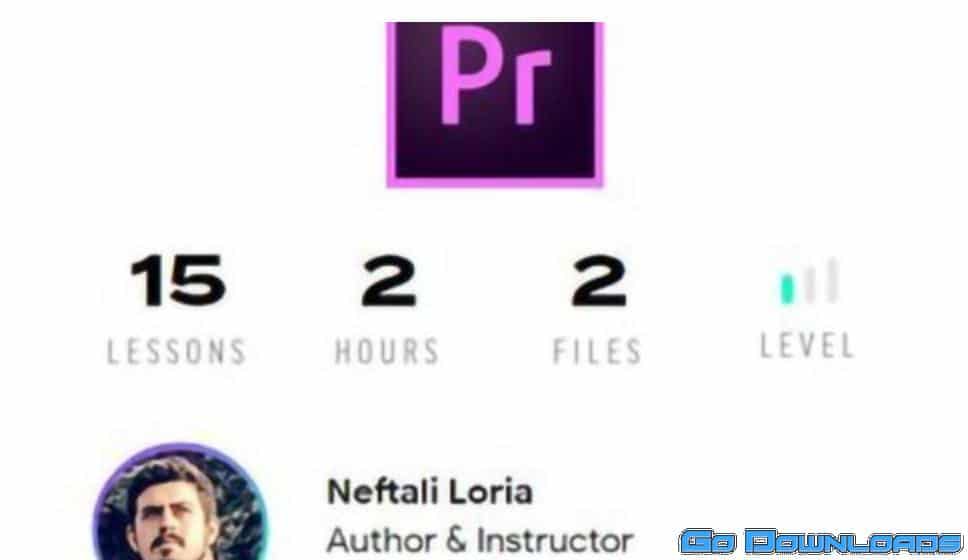Click the middle gray level bar
This screenshot has height=560, width=968.
point(809,285)
